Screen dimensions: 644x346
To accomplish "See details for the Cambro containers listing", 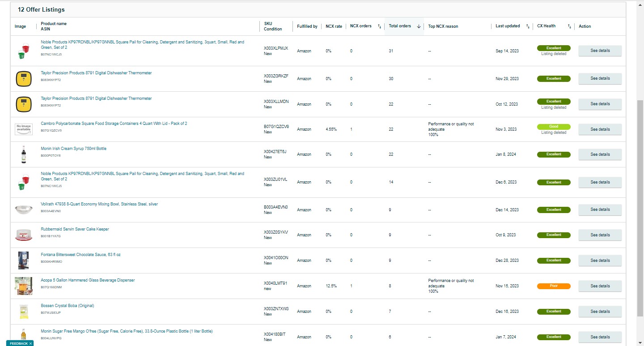I will pyautogui.click(x=600, y=129).
